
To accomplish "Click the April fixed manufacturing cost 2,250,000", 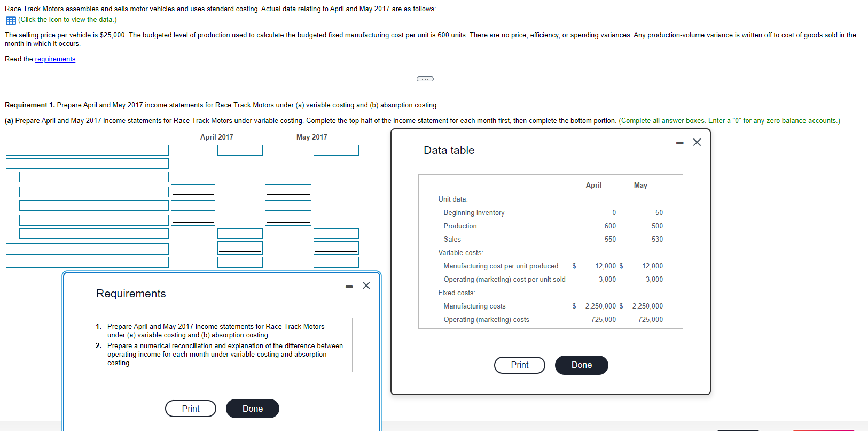I will [600, 306].
